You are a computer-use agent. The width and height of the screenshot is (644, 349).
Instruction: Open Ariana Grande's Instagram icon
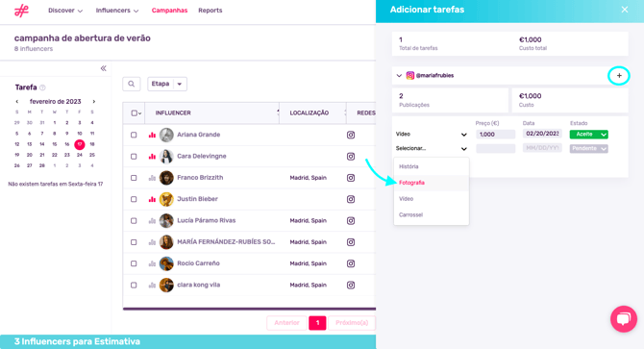coord(351,135)
